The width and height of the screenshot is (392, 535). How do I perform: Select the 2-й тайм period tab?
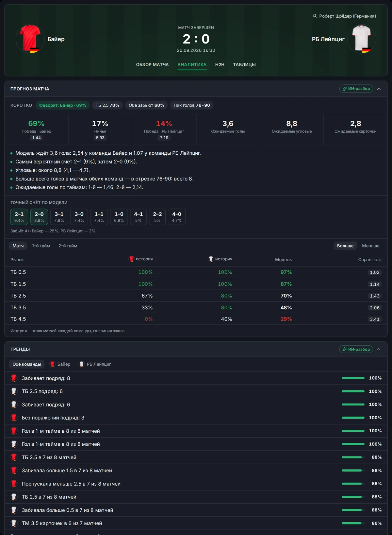(x=68, y=246)
